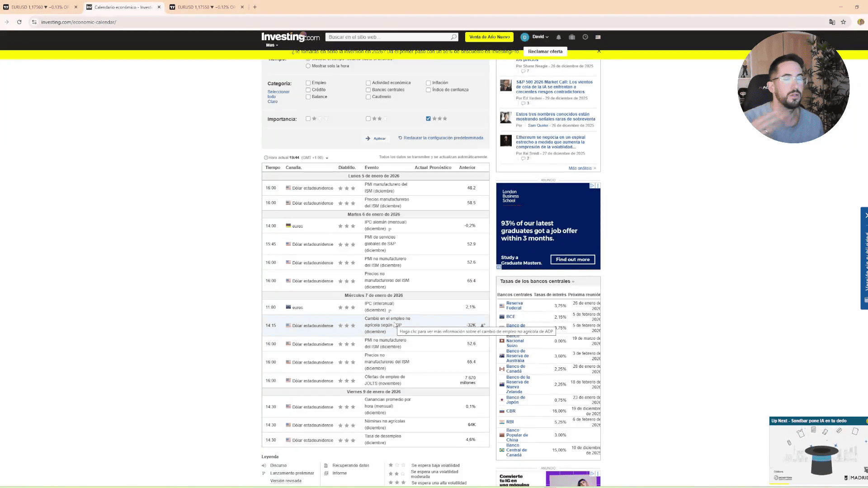Click the clock history icon in header

585,37
